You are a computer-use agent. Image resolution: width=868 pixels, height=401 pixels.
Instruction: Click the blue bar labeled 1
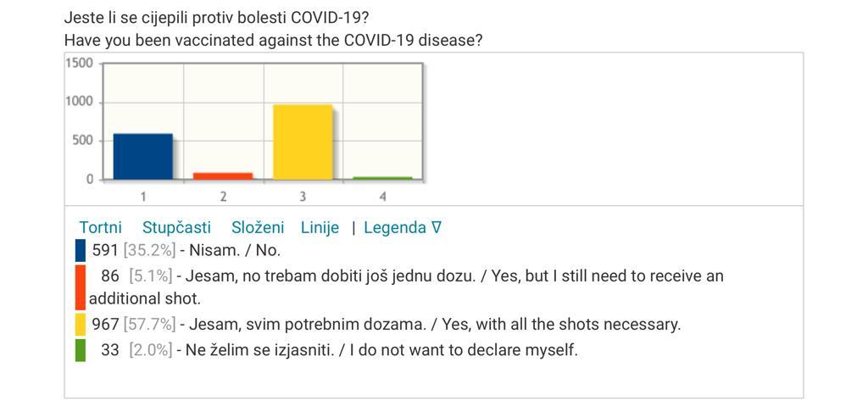(x=142, y=156)
